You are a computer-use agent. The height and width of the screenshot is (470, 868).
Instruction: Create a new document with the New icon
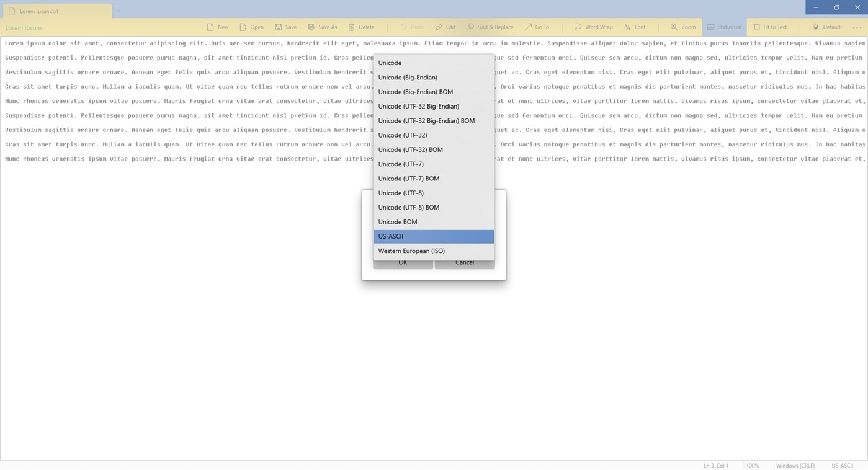pyautogui.click(x=218, y=27)
